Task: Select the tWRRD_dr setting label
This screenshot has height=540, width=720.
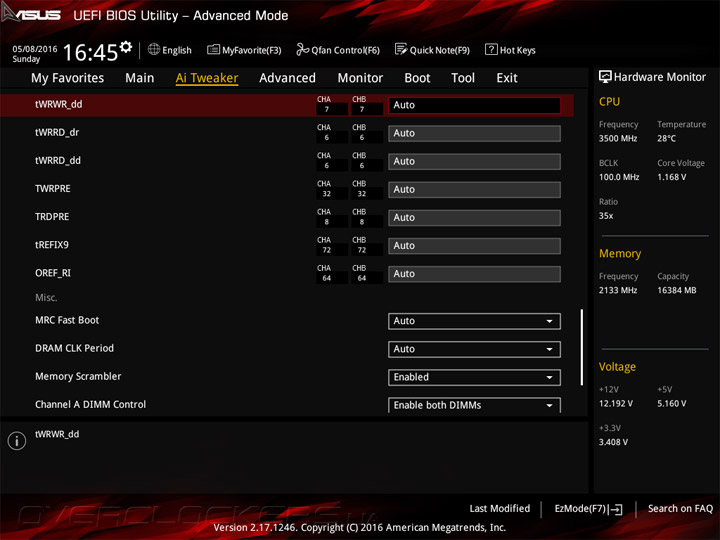Action: pos(57,132)
